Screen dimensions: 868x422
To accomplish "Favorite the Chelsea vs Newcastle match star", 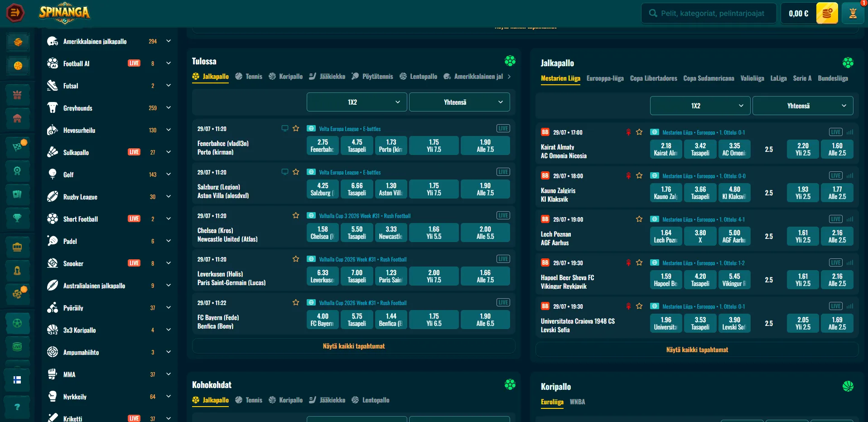I will point(296,215).
